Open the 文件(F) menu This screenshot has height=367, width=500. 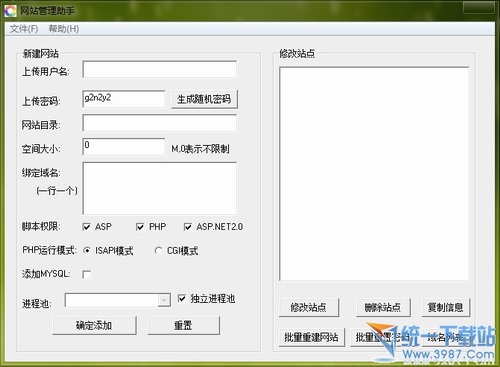(x=24, y=29)
